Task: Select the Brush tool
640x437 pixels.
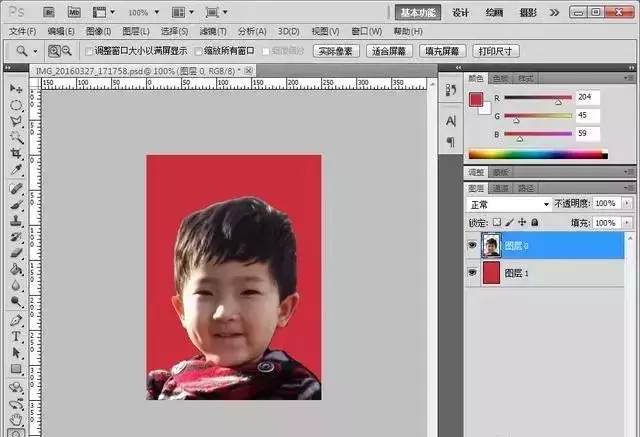Action: [x=16, y=205]
